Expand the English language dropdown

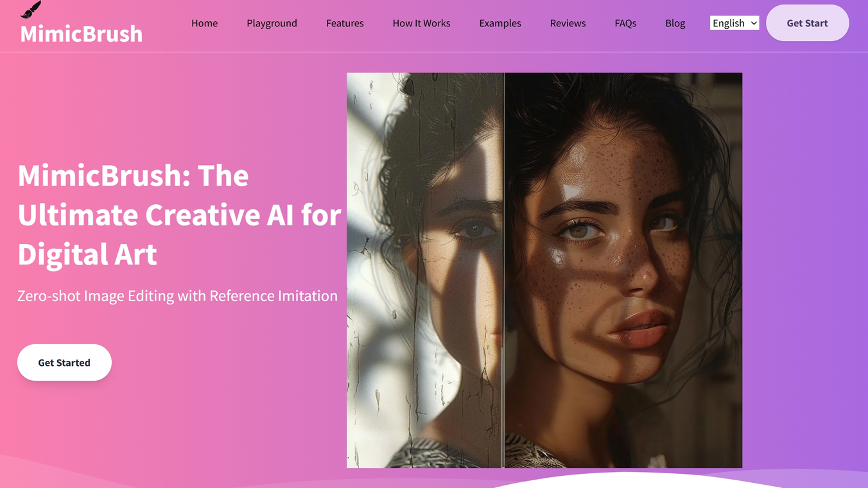pyautogui.click(x=734, y=23)
